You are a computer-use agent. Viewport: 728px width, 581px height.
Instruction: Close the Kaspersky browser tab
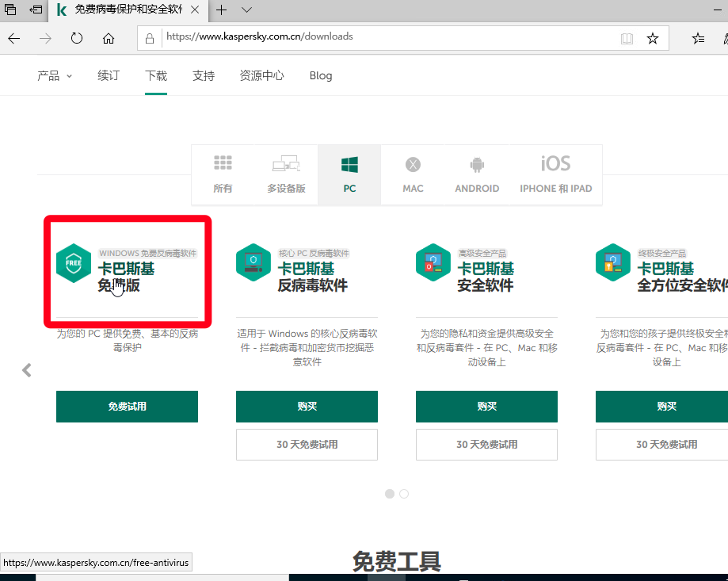point(195,10)
